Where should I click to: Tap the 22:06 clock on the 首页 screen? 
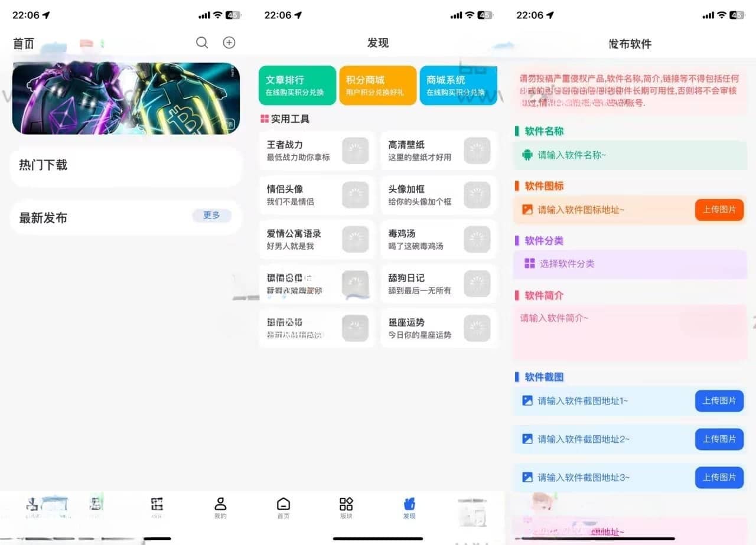pyautogui.click(x=26, y=15)
